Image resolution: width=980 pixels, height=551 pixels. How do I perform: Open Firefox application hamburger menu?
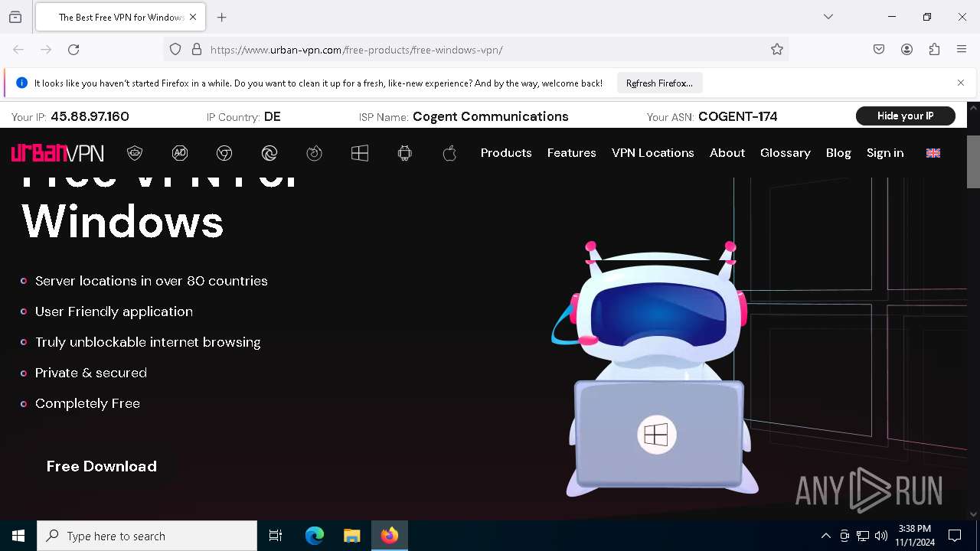(962, 50)
